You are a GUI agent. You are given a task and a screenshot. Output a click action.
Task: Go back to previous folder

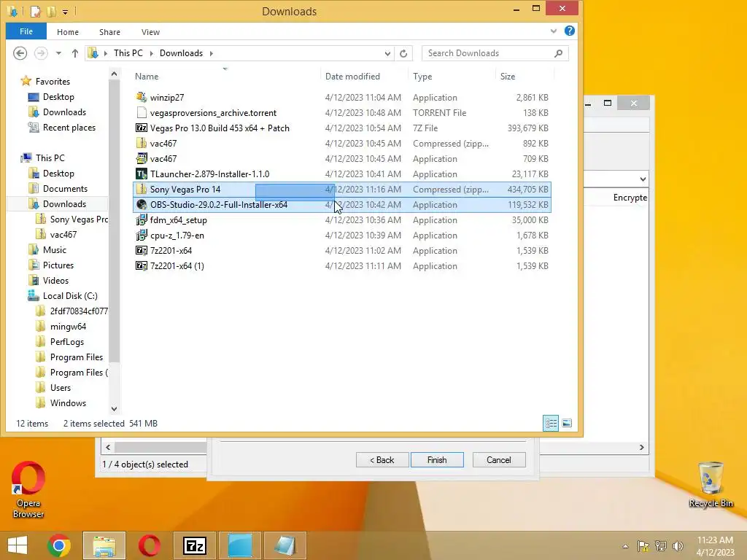(x=20, y=52)
